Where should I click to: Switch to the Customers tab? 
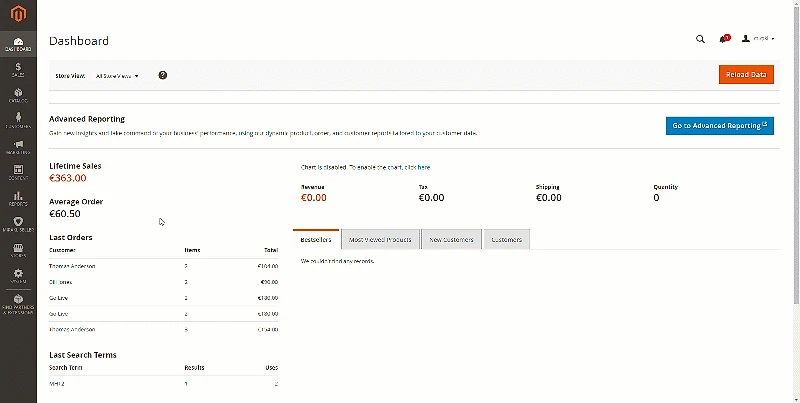[507, 240]
